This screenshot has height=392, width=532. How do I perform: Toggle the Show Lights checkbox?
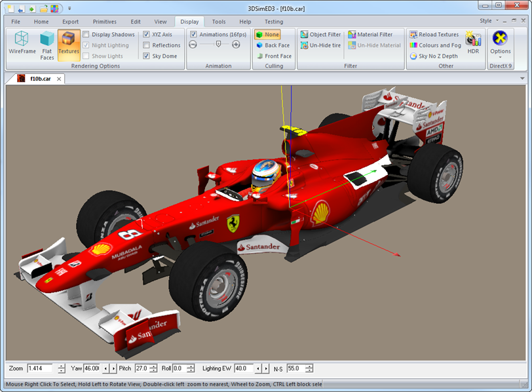[86, 56]
